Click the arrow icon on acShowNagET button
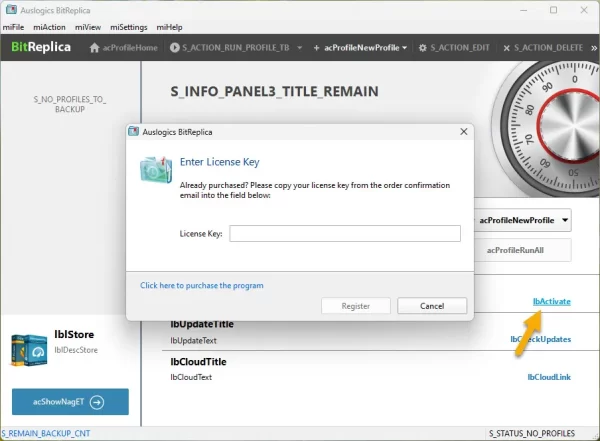The height and width of the screenshot is (441, 600). [x=97, y=402]
